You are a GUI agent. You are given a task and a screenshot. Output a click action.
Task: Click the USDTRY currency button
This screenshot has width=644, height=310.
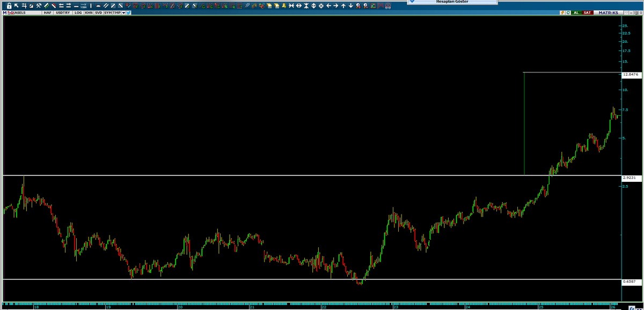(x=63, y=12)
